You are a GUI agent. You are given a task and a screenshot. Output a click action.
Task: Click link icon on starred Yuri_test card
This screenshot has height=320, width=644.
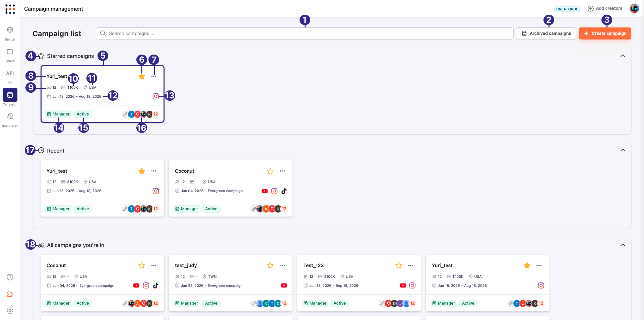point(125,114)
